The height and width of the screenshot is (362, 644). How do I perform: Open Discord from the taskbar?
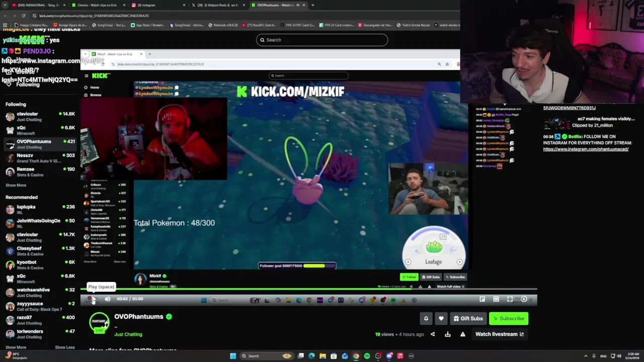tap(389, 356)
